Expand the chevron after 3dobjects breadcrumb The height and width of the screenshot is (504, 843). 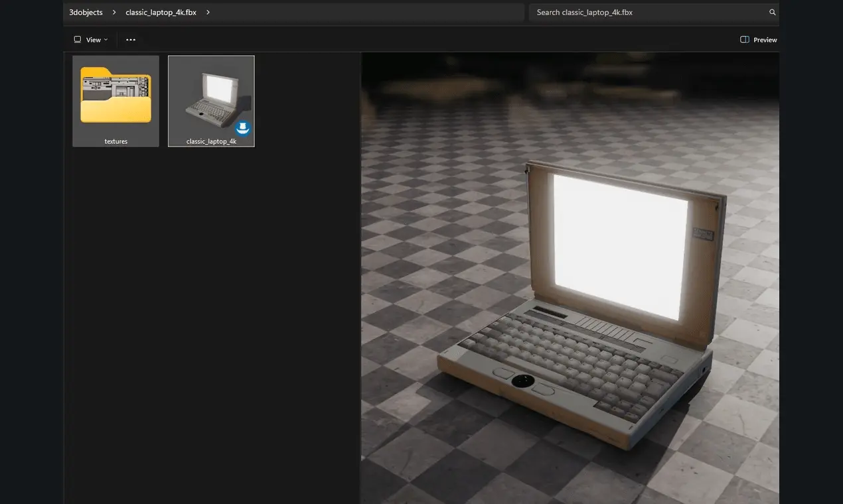click(114, 13)
